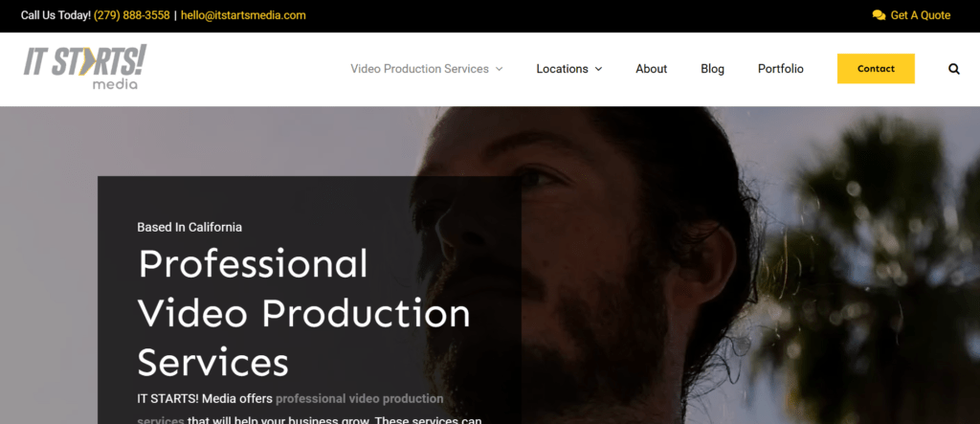Follow the 'professional video production' hero text link
The width and height of the screenshot is (980, 424).
pos(359,398)
